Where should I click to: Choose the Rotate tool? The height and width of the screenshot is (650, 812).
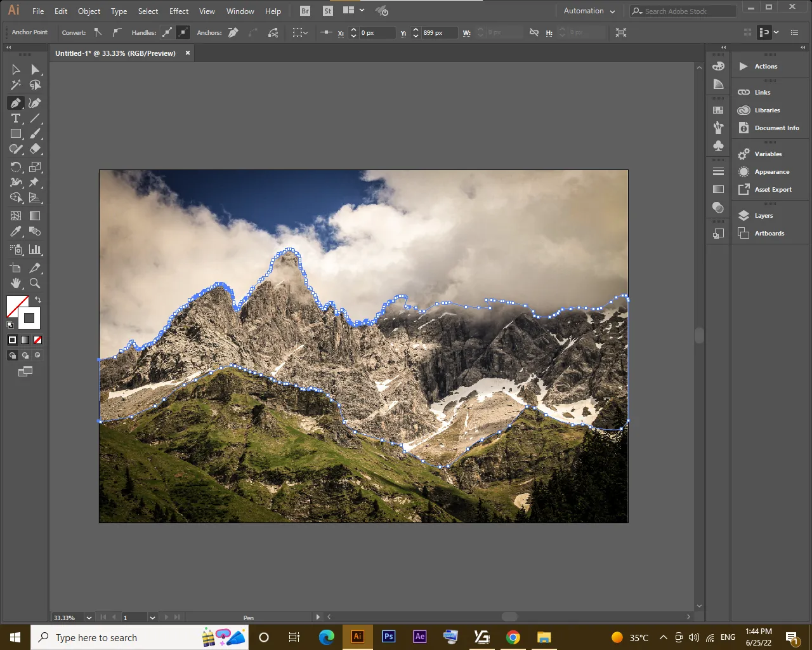point(16,167)
